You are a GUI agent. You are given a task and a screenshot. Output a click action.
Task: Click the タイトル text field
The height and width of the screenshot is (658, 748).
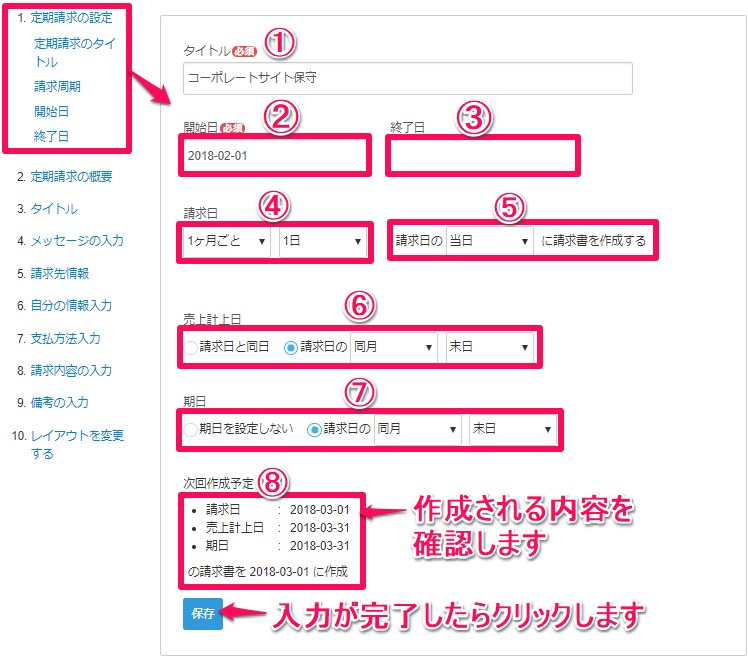(408, 78)
